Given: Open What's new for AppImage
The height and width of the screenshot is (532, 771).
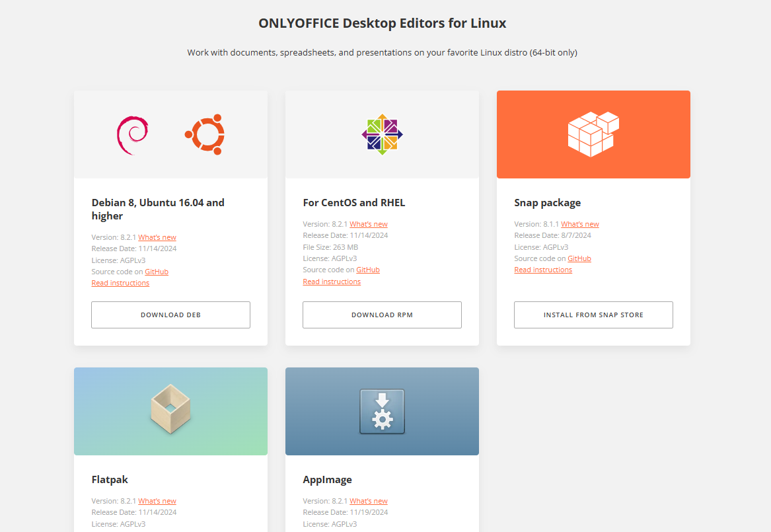Looking at the screenshot, I should tap(369, 501).
